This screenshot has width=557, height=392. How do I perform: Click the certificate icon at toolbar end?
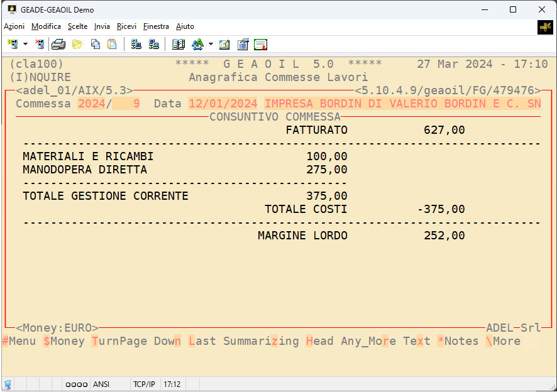260,44
